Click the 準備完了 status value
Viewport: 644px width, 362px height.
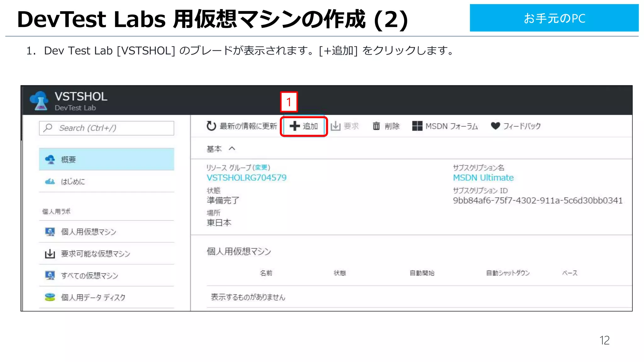tap(223, 200)
